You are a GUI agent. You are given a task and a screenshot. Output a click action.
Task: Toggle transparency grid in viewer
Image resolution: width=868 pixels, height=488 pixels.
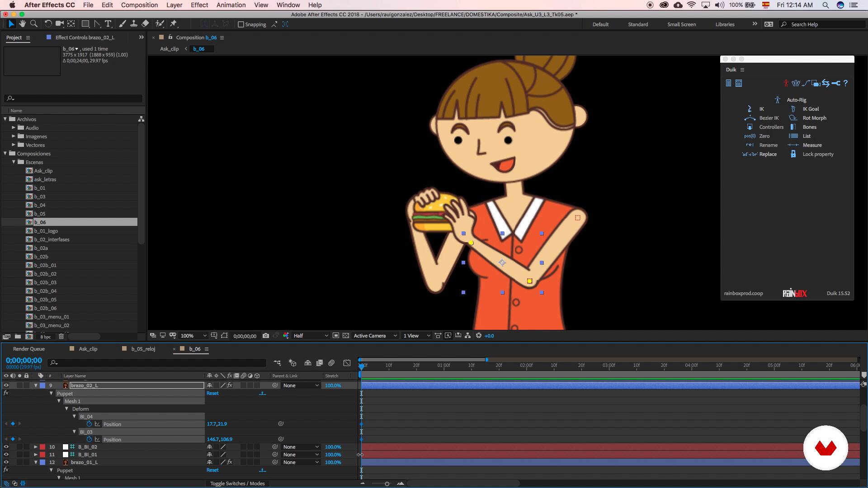click(x=346, y=336)
